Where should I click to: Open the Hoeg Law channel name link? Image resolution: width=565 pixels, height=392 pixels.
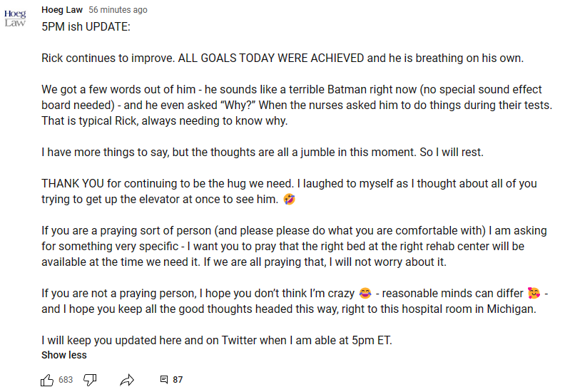coord(62,10)
